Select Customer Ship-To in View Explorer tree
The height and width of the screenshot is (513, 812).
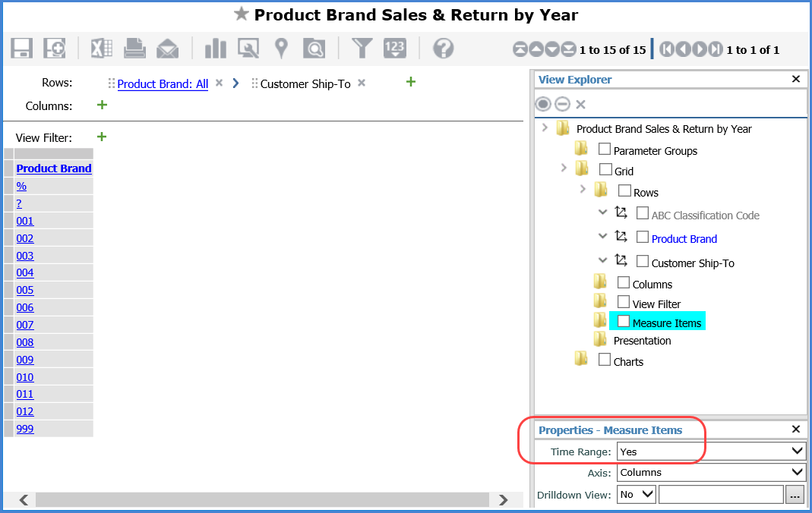click(693, 263)
